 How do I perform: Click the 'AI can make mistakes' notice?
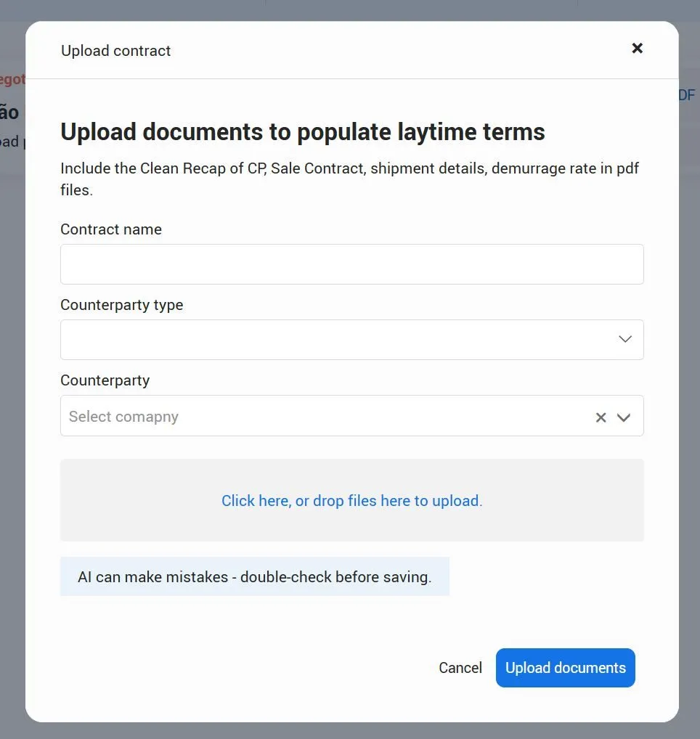tap(255, 576)
